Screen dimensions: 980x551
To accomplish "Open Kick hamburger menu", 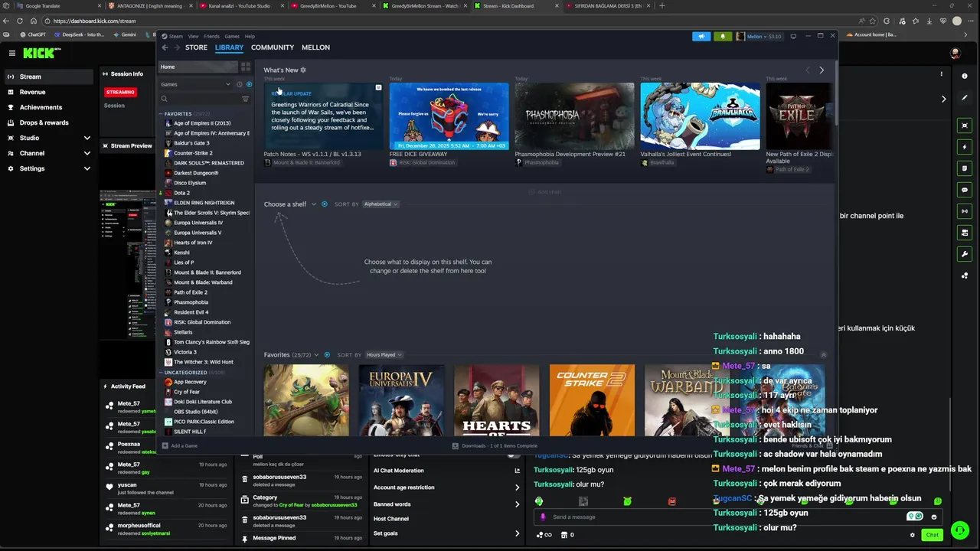I will coord(12,53).
